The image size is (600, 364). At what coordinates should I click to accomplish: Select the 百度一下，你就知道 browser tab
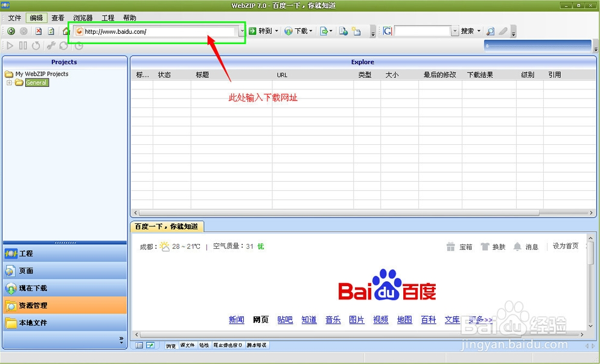pyautogui.click(x=167, y=226)
